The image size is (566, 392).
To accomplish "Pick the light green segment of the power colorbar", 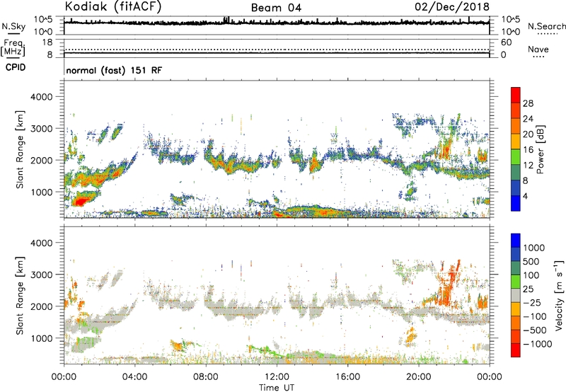I will 516,157.
